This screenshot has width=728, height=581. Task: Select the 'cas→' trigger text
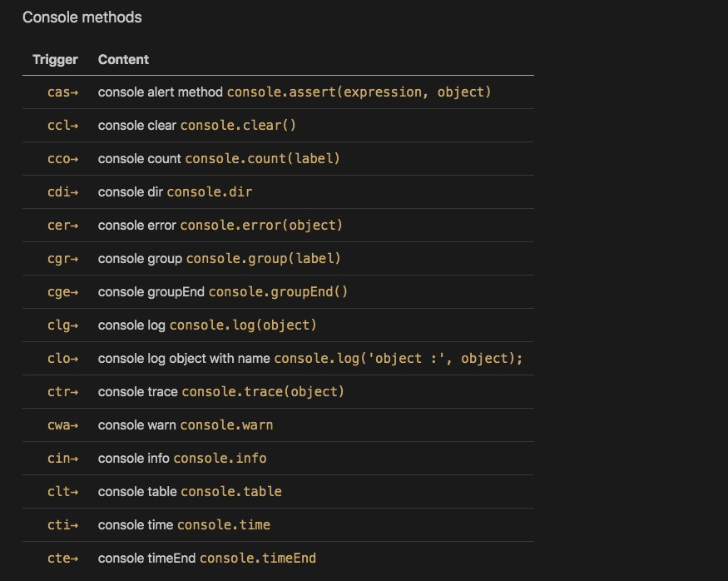click(x=62, y=92)
